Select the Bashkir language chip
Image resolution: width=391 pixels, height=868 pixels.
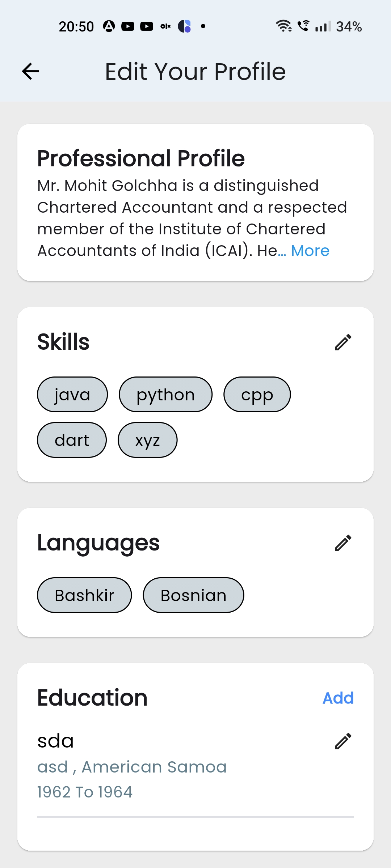click(84, 595)
